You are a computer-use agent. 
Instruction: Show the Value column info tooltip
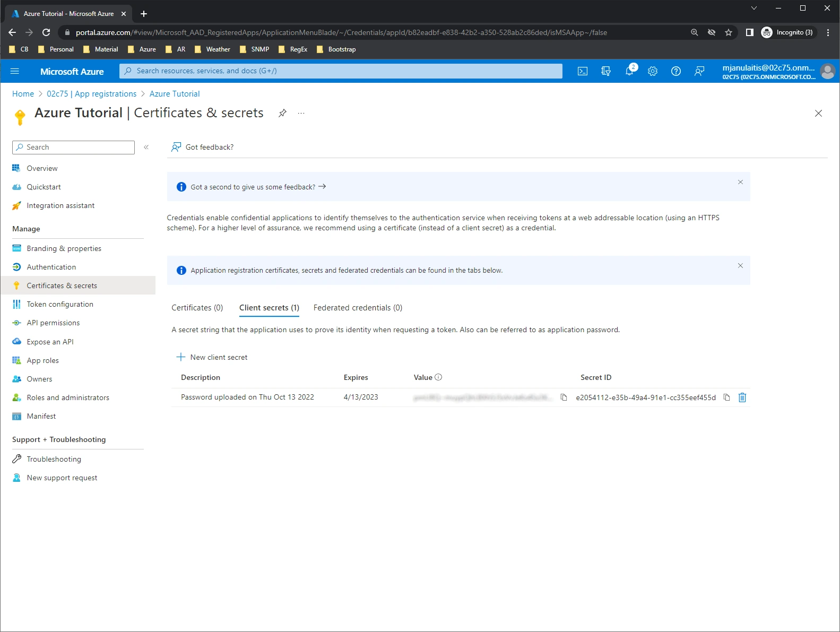click(x=438, y=377)
